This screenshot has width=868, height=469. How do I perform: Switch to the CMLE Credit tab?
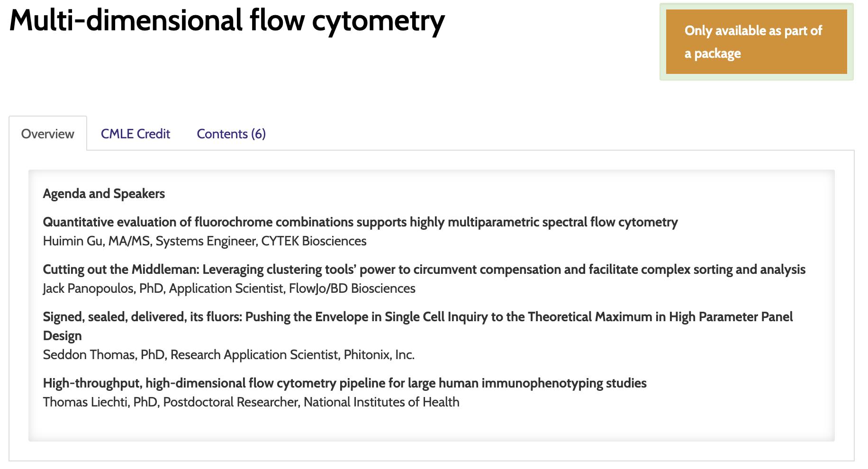point(135,134)
